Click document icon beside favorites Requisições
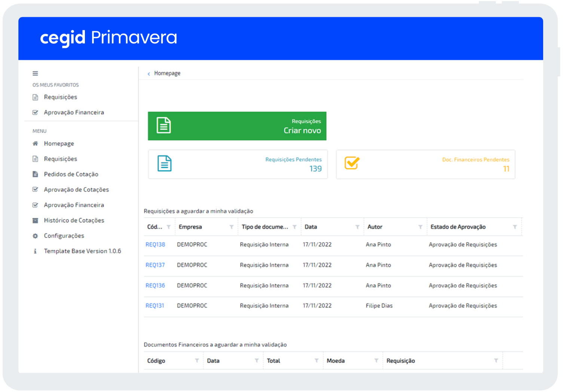Viewport: 563px width, 392px height. click(x=35, y=97)
